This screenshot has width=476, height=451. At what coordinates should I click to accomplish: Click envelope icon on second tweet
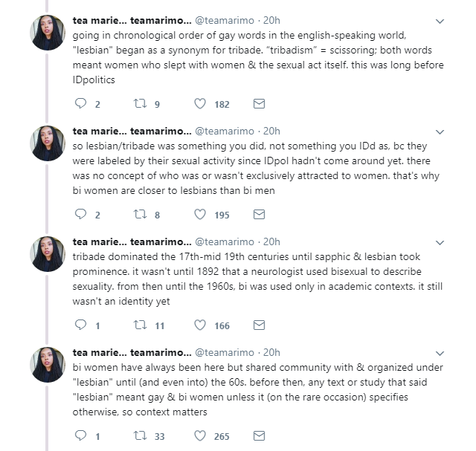click(259, 214)
